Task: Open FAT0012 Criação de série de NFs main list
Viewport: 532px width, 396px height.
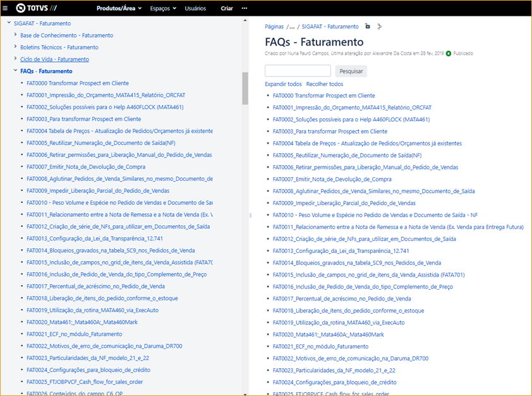Action: tap(365, 239)
